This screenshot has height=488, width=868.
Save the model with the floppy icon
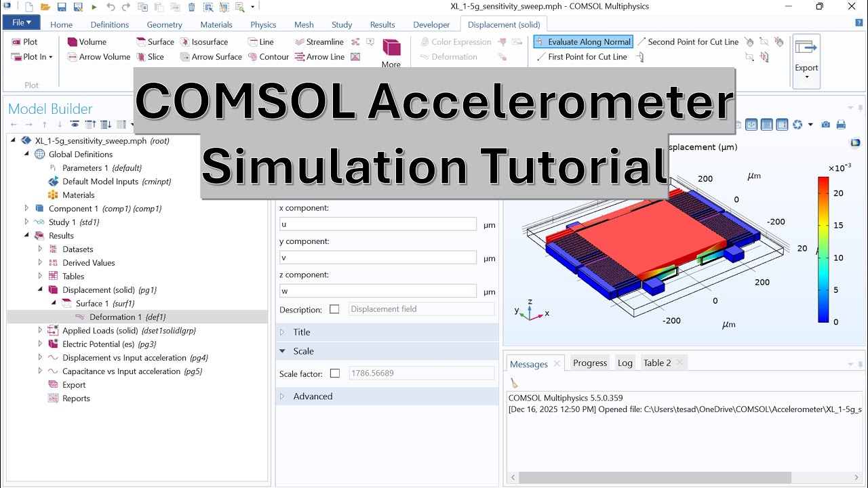tap(62, 7)
